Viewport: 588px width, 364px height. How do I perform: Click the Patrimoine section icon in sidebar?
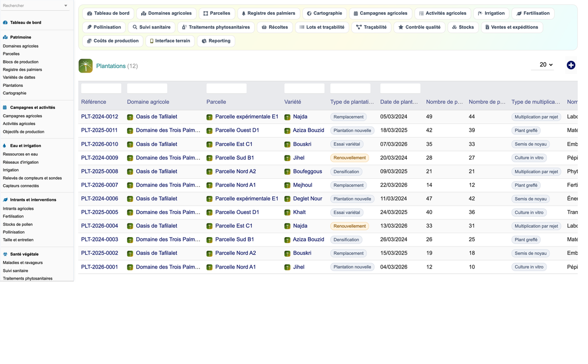pyautogui.click(x=5, y=37)
